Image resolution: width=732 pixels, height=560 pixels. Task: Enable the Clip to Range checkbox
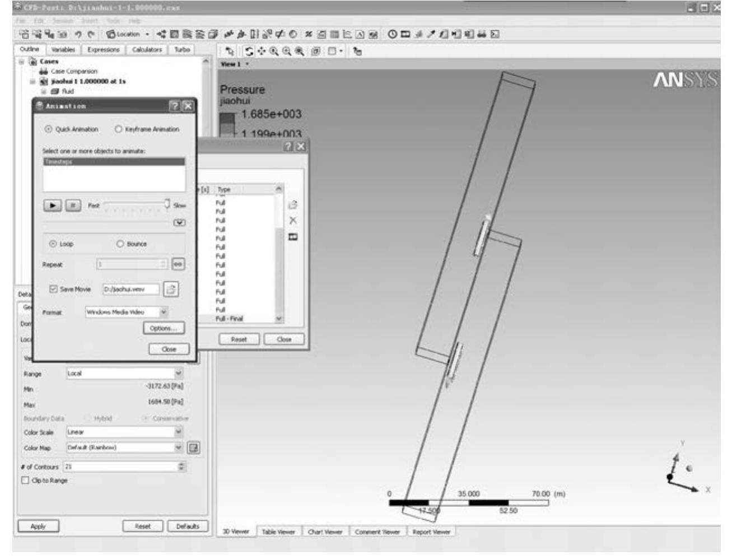coord(25,480)
